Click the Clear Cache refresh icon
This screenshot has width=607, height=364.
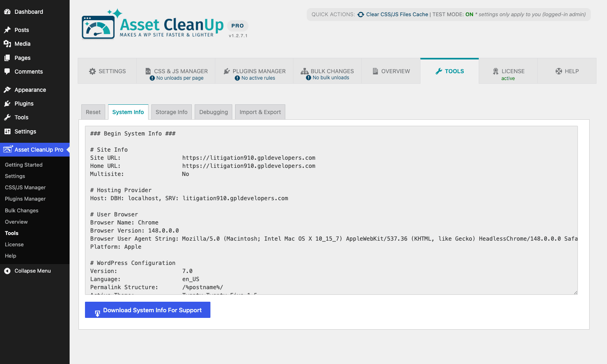(x=361, y=15)
